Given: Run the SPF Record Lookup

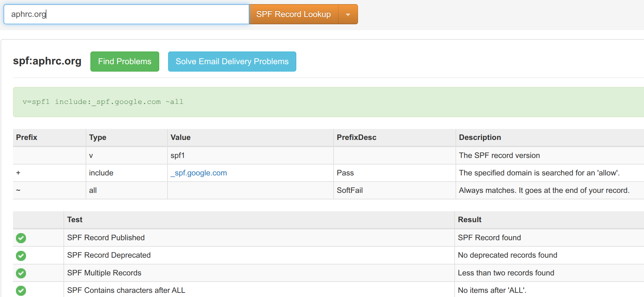Looking at the screenshot, I should tap(293, 14).
